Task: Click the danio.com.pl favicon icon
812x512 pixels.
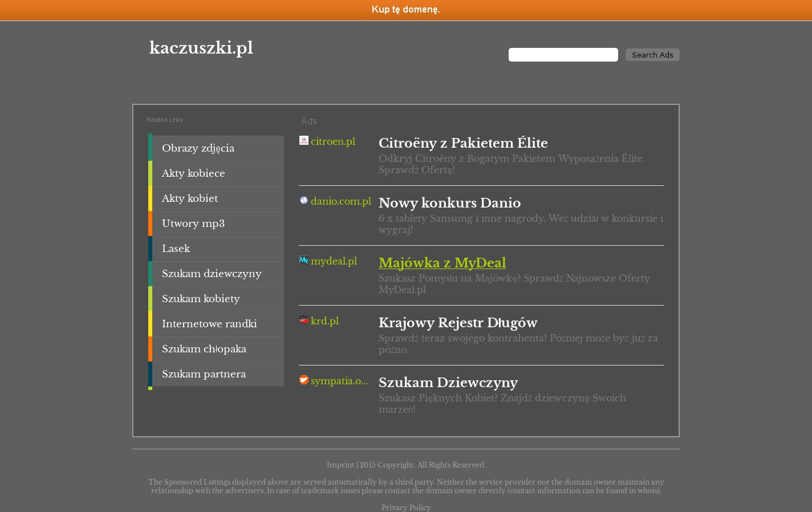Action: pos(304,200)
